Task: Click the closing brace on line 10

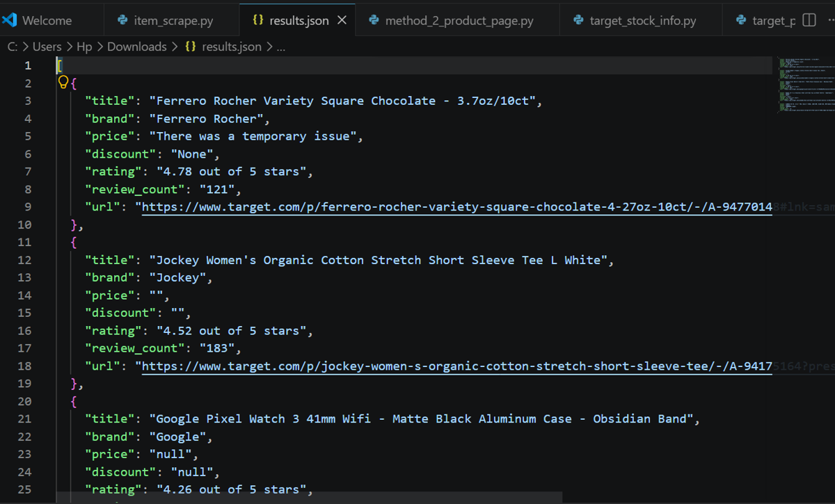Action: click(x=74, y=225)
